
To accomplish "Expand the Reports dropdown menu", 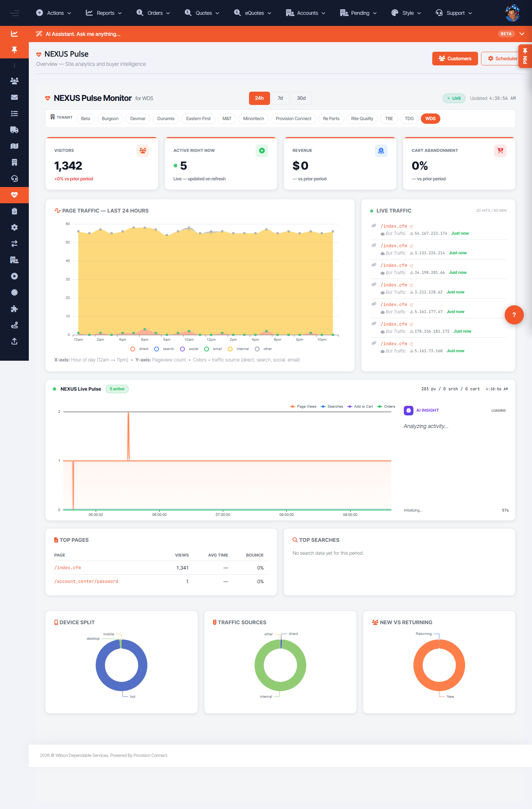I will 104,13.
